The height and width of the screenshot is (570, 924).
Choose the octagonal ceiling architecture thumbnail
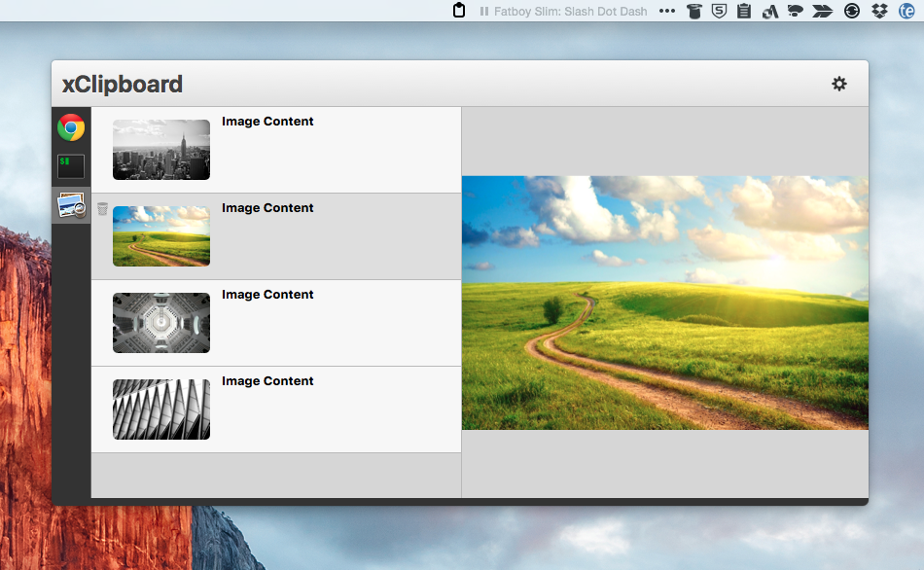pyautogui.click(x=161, y=323)
